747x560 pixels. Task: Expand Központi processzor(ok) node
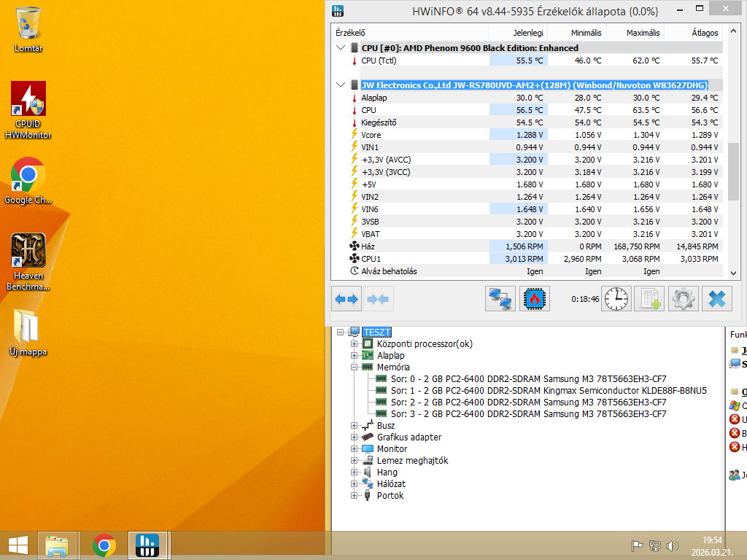click(x=354, y=344)
